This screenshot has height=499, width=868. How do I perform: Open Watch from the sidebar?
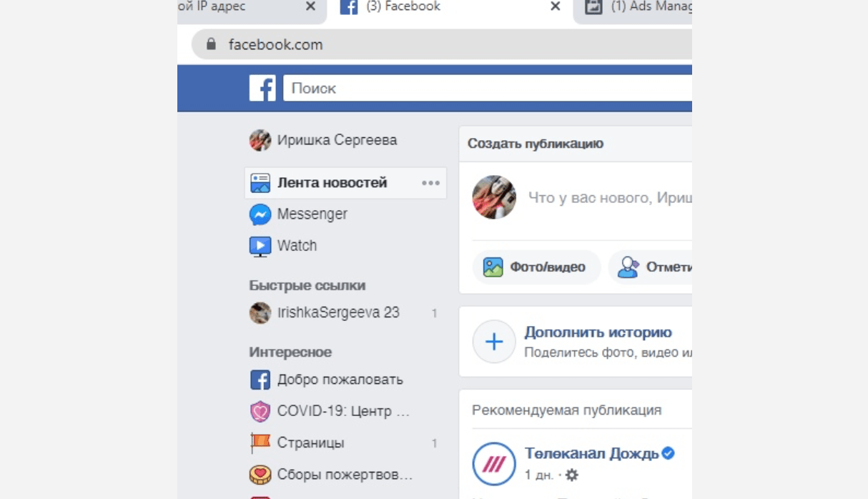click(x=297, y=246)
